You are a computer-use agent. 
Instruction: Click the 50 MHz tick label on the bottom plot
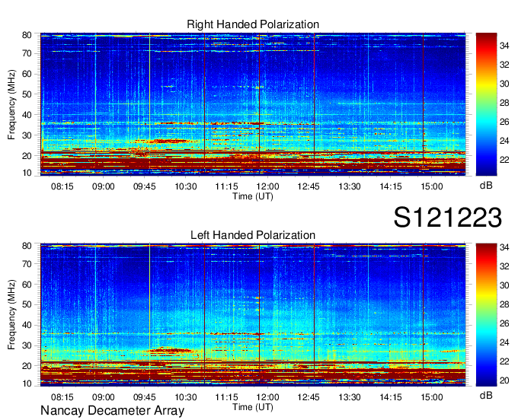27,305
